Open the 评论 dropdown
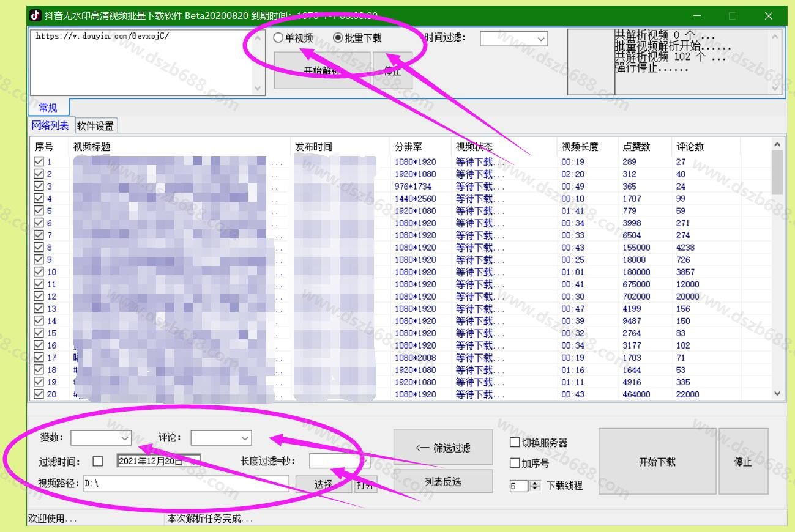Viewport: 795px width, 532px height. coord(221,438)
